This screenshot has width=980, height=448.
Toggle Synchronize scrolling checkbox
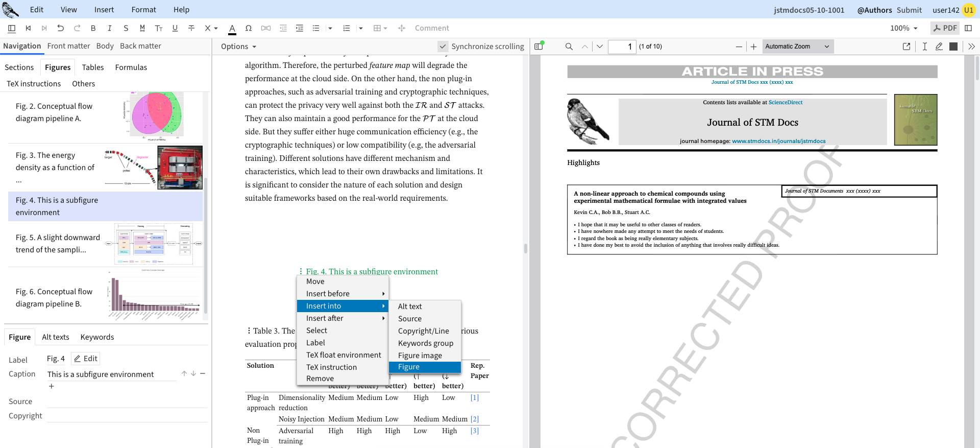click(443, 46)
